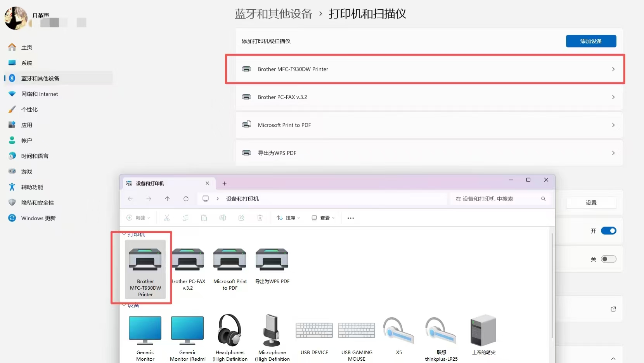Go back in Devices and Printers window
Screen dimensions: 644x363
pos(130,199)
